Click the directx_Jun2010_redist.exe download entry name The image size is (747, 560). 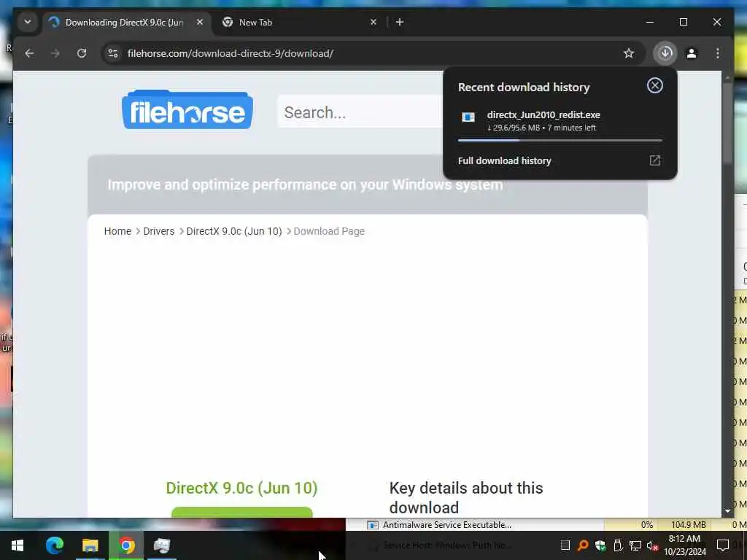[x=543, y=114]
